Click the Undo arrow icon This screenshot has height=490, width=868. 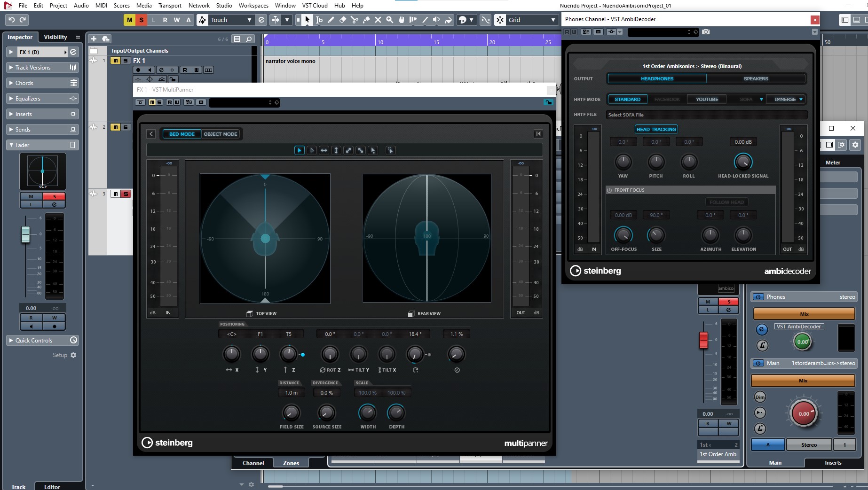tap(12, 20)
